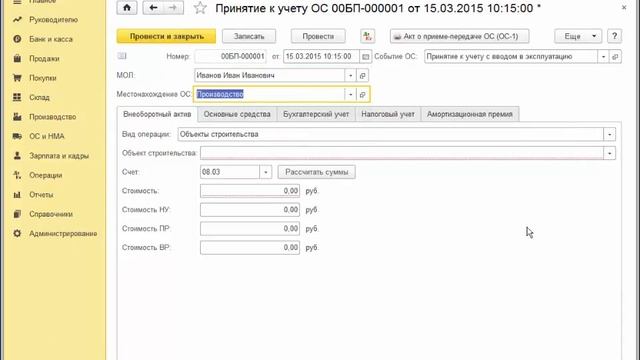Open the help question mark button
This screenshot has width=640, height=360.
click(x=614, y=36)
